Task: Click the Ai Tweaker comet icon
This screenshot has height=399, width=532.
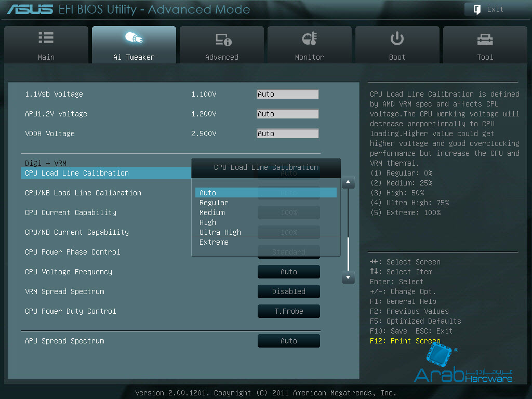Action: tap(134, 37)
